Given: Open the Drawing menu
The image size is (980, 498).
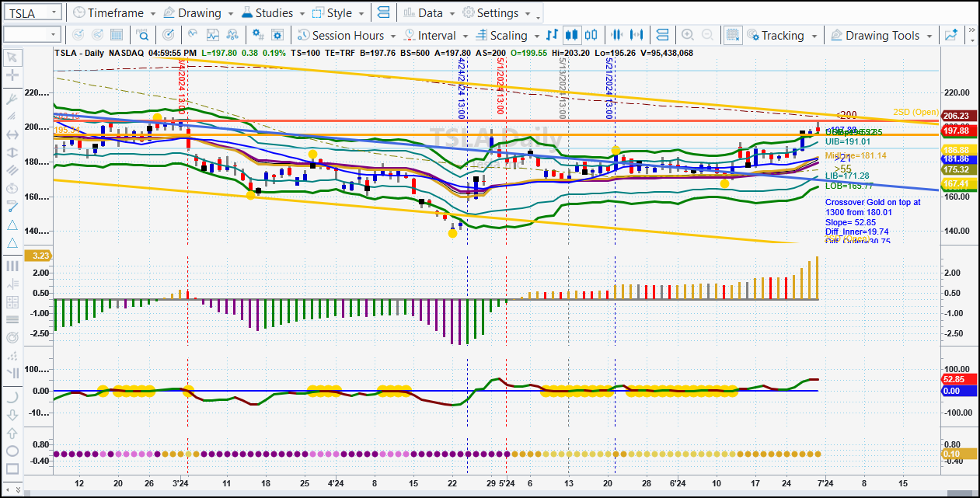Looking at the screenshot, I should [197, 13].
